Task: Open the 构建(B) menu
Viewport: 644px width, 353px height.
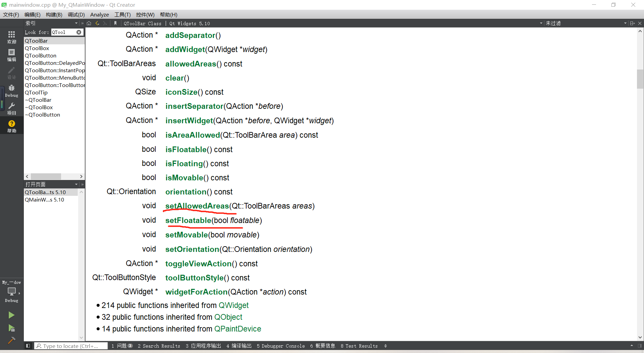Action: [x=54, y=14]
